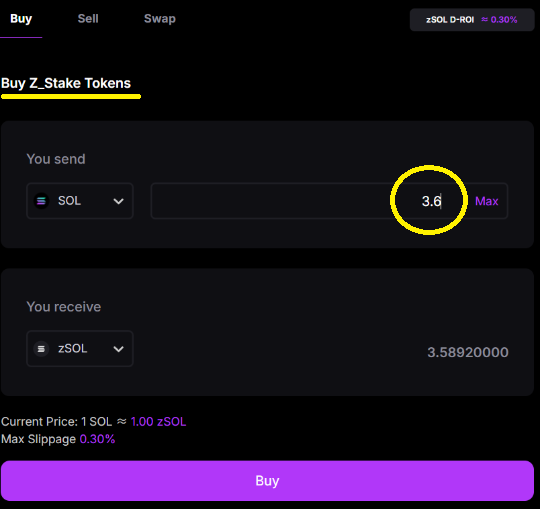
Task: Click the Buy Z_Stake Tokens heading
Action: pos(66,83)
